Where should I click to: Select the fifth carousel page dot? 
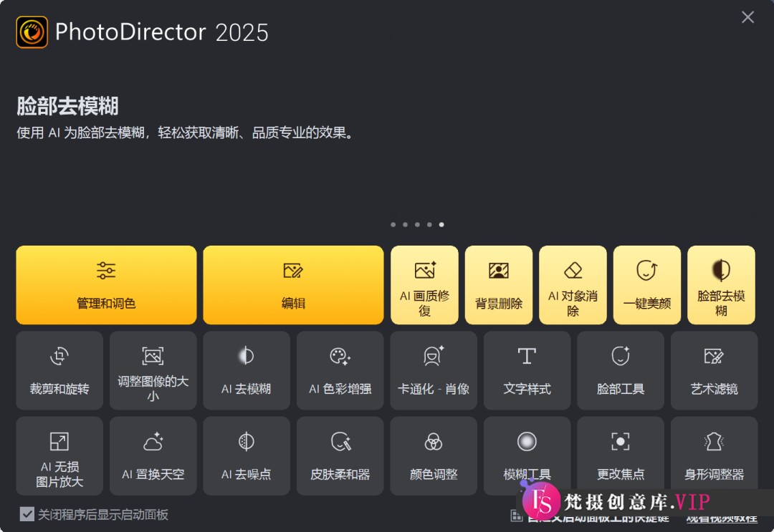[x=441, y=224]
